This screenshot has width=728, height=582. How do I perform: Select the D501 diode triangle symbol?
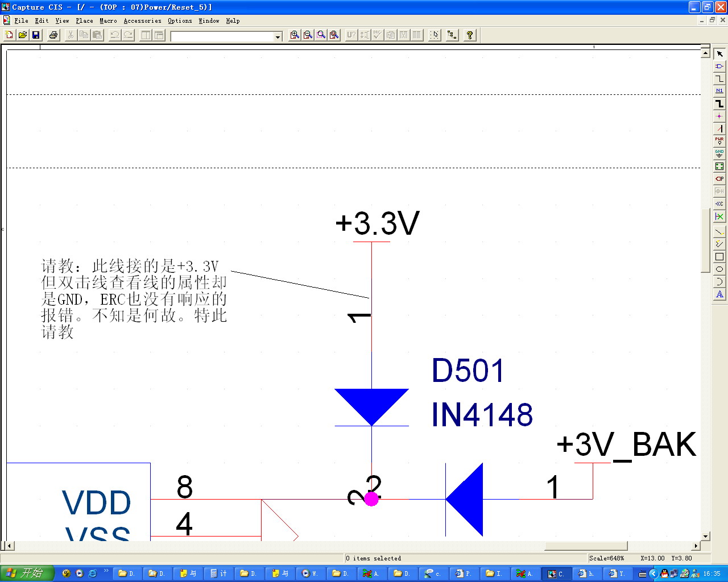pos(371,407)
